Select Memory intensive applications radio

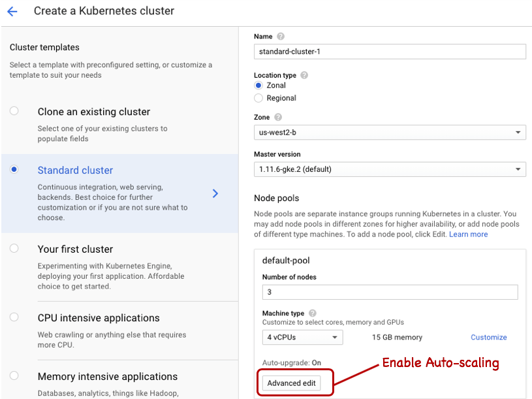14,375
